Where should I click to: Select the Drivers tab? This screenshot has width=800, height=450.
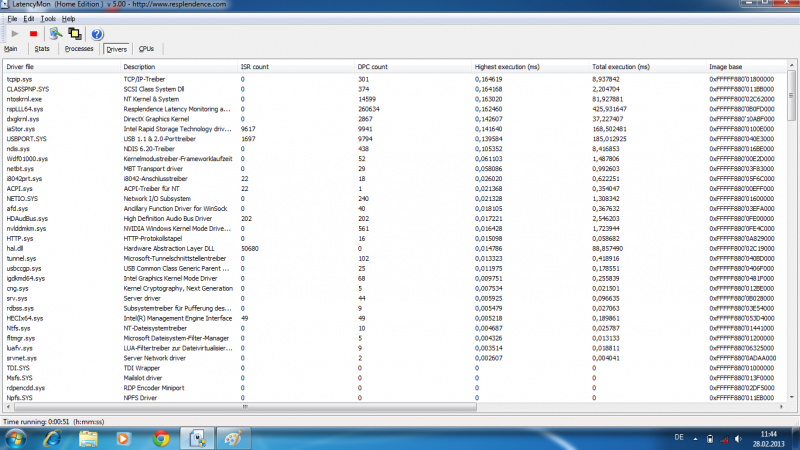(x=116, y=49)
